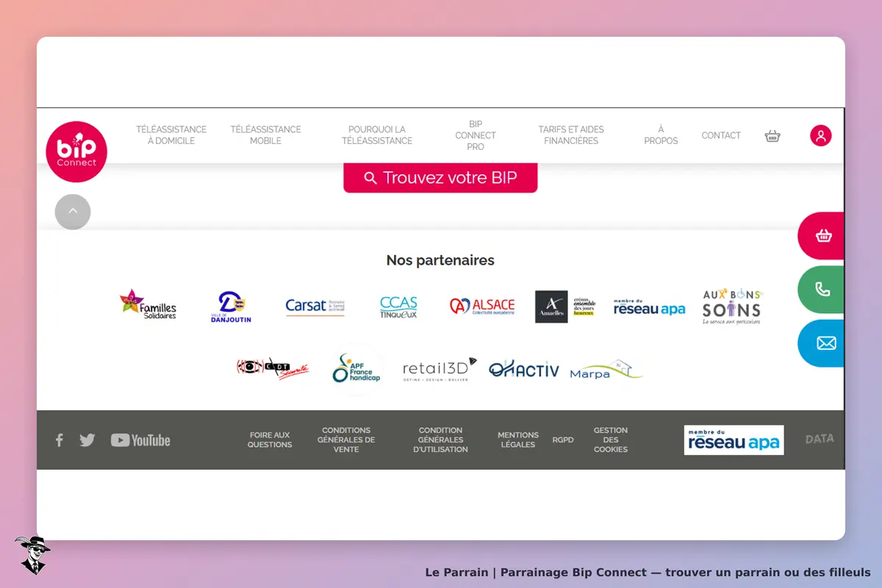882x588 pixels.
Task: Click the APF France handicap logo
Action: (356, 368)
